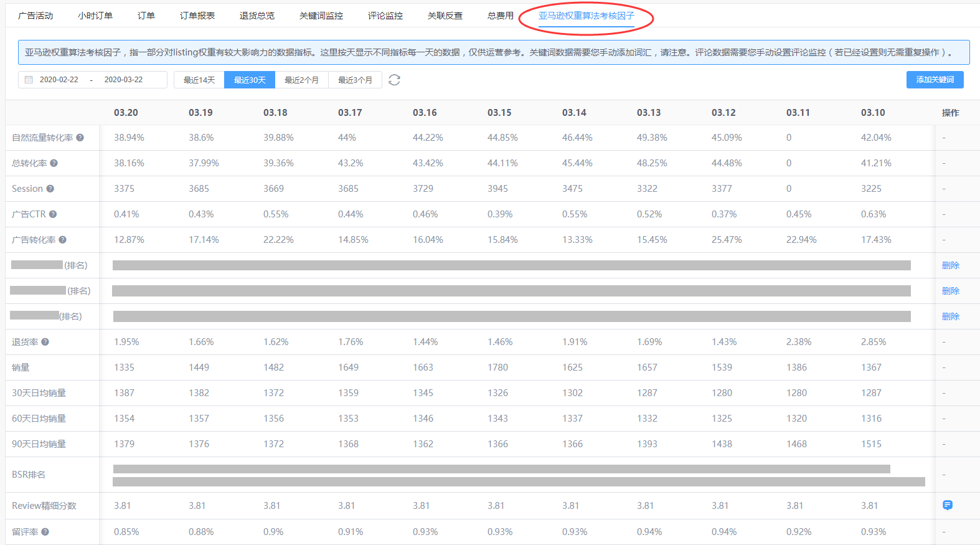This screenshot has width=980, height=545.
Task: Select the 最近14天 range option
Action: [x=199, y=80]
